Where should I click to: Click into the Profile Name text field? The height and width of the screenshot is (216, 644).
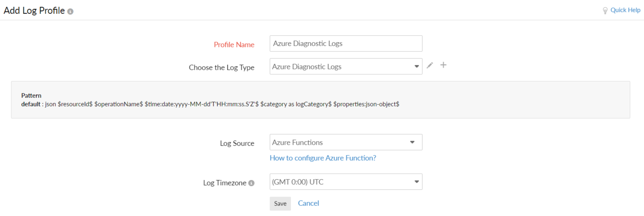pos(345,44)
